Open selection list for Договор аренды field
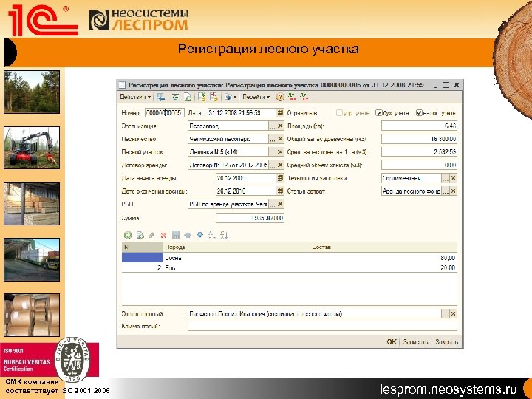Image resolution: width=532 pixels, height=399 pixels. 272,166
